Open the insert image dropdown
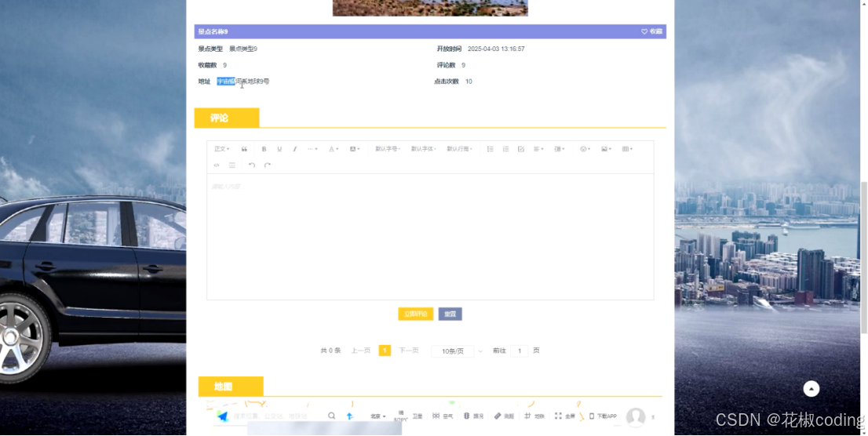Screen dimensions: 868x436 606,150
